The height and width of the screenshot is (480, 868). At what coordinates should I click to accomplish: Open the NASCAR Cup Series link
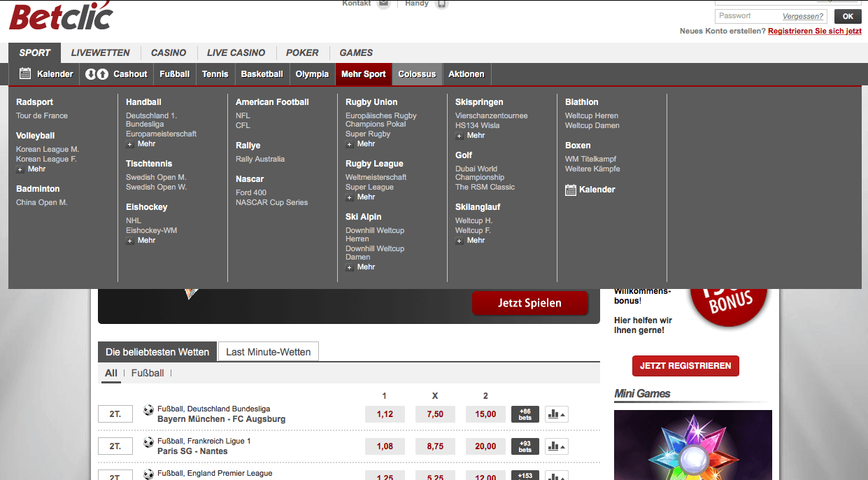point(272,203)
